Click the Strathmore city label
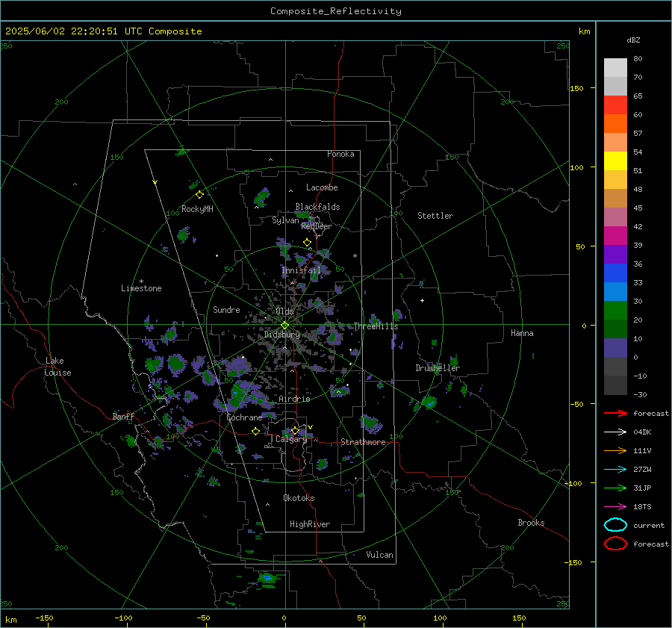Image resolution: width=672 pixels, height=628 pixels. pyautogui.click(x=363, y=442)
